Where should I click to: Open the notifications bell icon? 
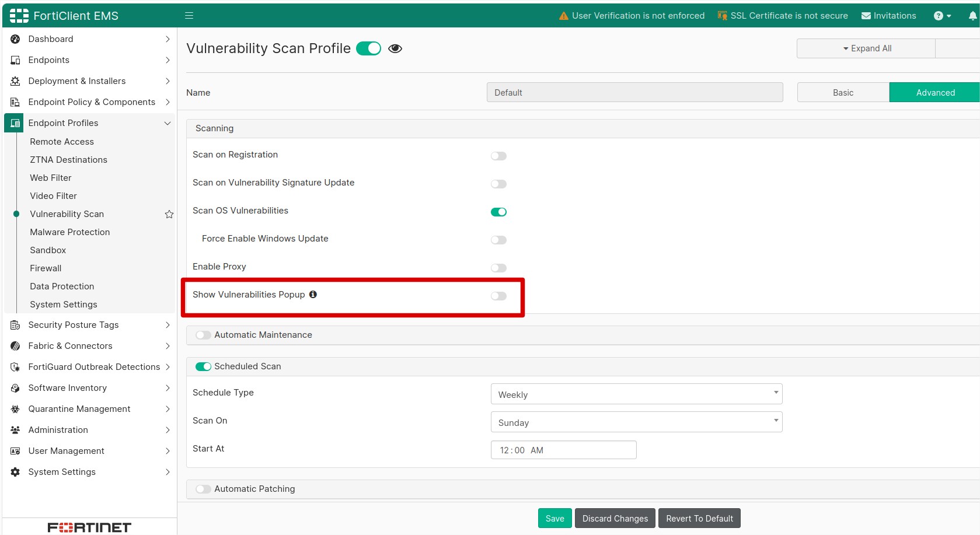pos(973,16)
